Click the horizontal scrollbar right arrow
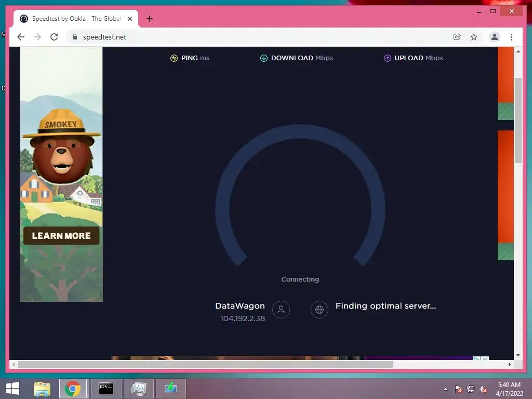This screenshot has height=399, width=532. [x=510, y=364]
